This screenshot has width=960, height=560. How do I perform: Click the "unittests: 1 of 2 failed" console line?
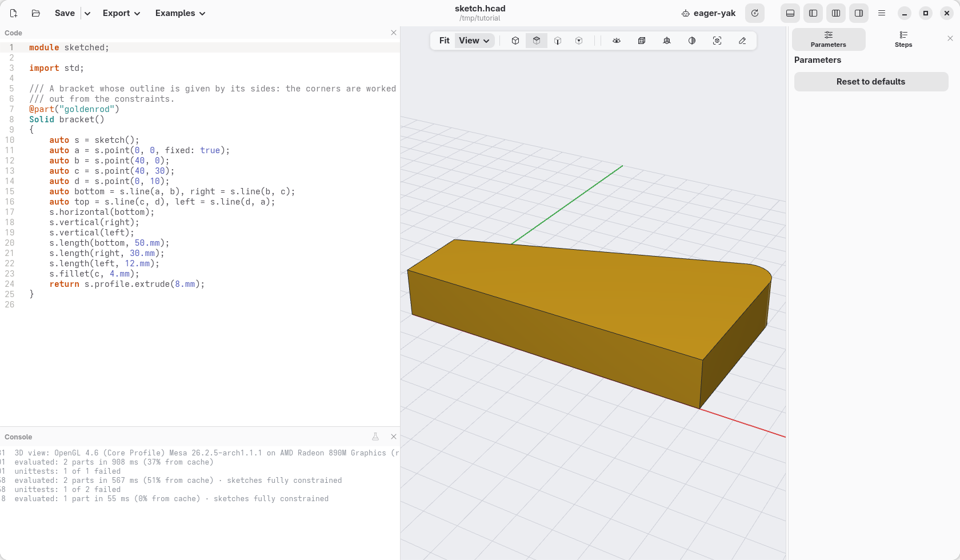click(x=67, y=490)
